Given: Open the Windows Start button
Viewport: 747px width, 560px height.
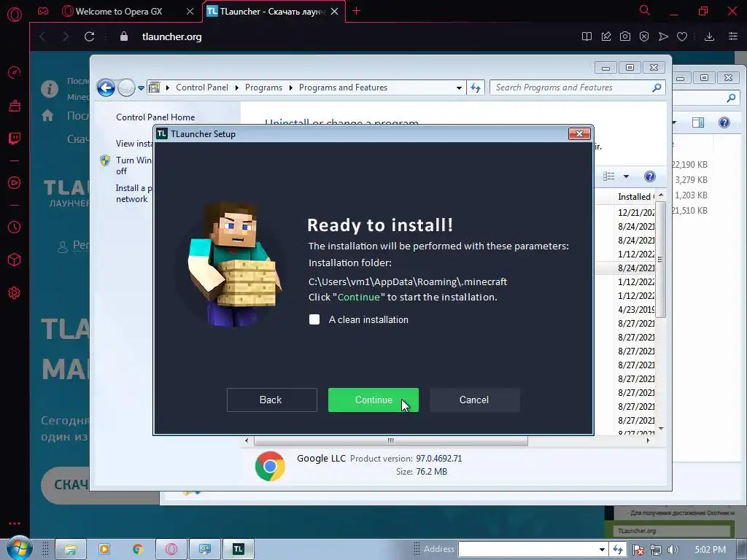Looking at the screenshot, I should [x=20, y=548].
